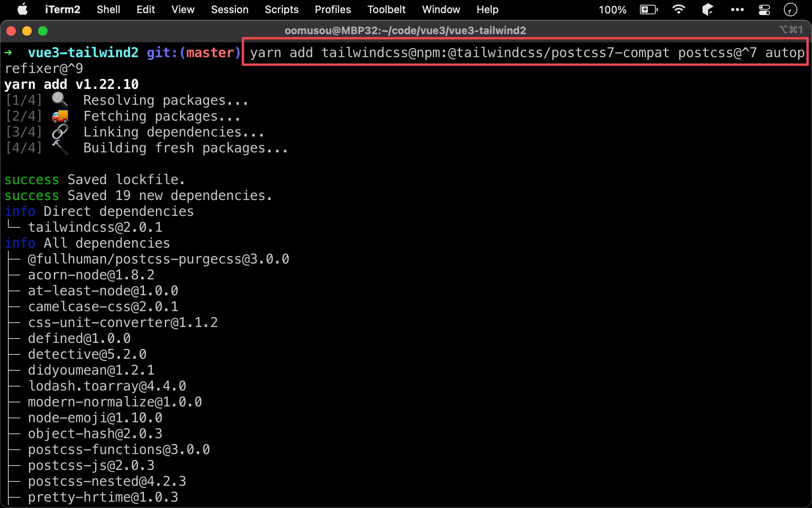812x508 pixels.
Task: Click the hammer emoji on Building line
Action: pos(60,148)
